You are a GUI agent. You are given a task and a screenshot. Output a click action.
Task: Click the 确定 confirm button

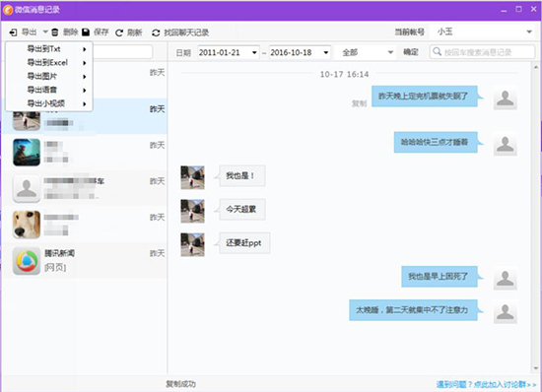coord(411,52)
